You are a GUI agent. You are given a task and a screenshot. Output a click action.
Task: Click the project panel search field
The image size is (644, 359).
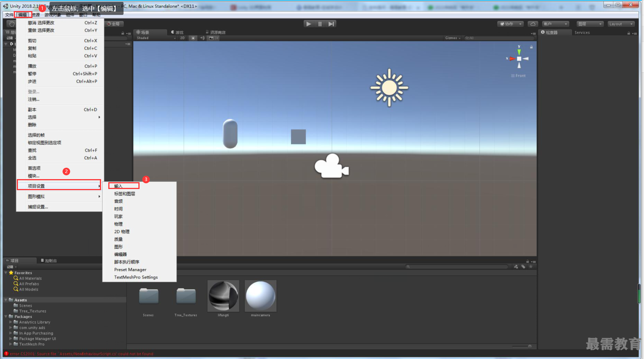click(x=457, y=267)
